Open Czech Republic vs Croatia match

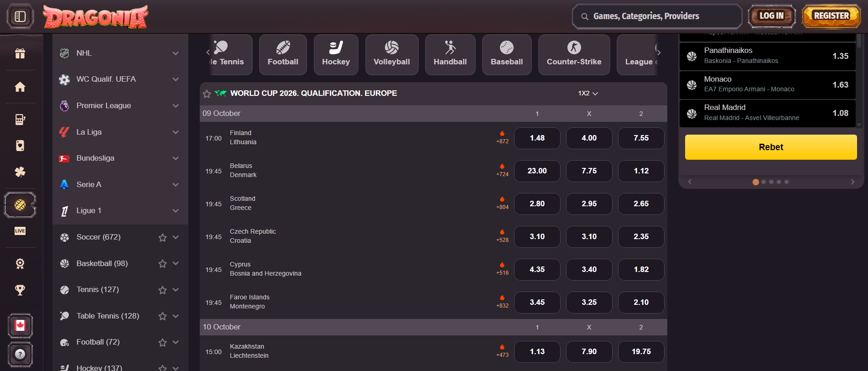pyautogui.click(x=253, y=236)
